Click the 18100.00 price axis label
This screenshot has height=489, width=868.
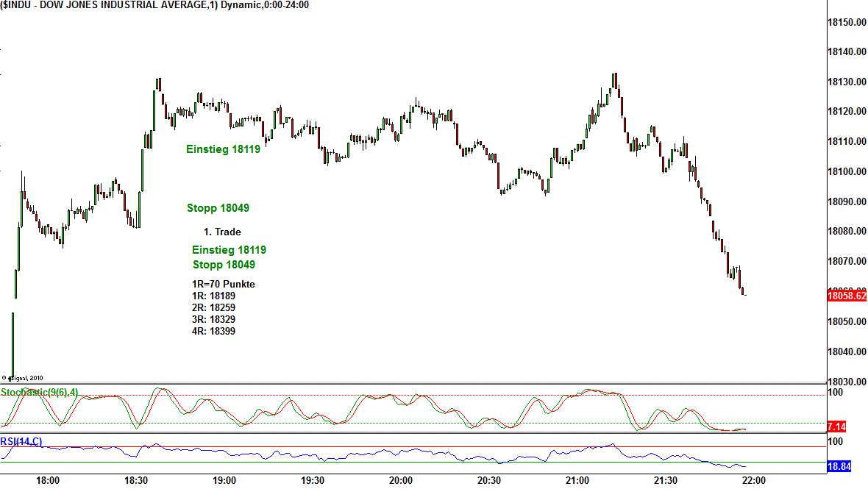click(846, 171)
